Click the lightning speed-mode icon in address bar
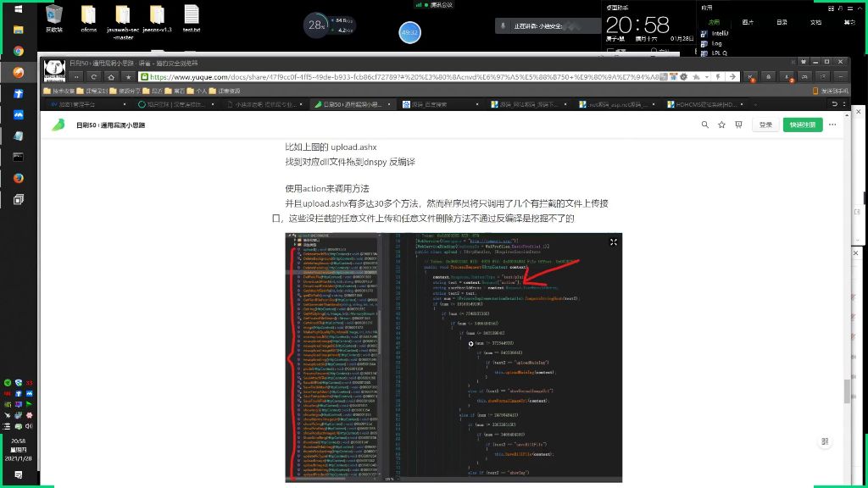 pyautogui.click(x=718, y=77)
